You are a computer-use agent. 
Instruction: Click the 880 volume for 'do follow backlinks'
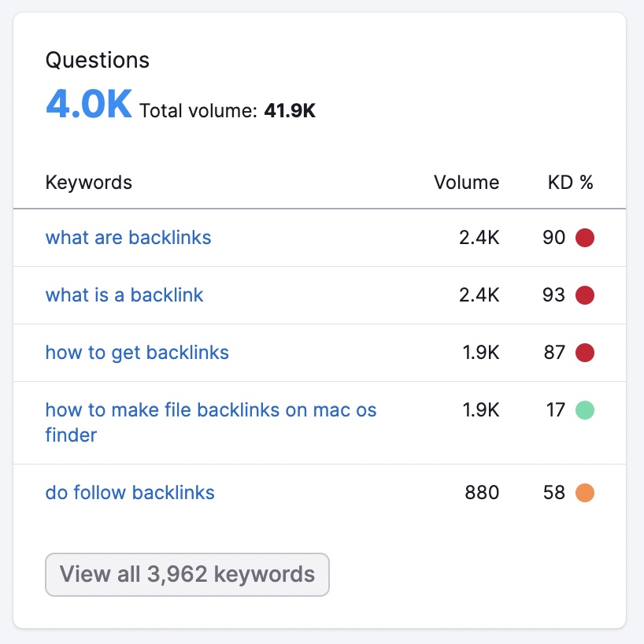click(x=481, y=493)
